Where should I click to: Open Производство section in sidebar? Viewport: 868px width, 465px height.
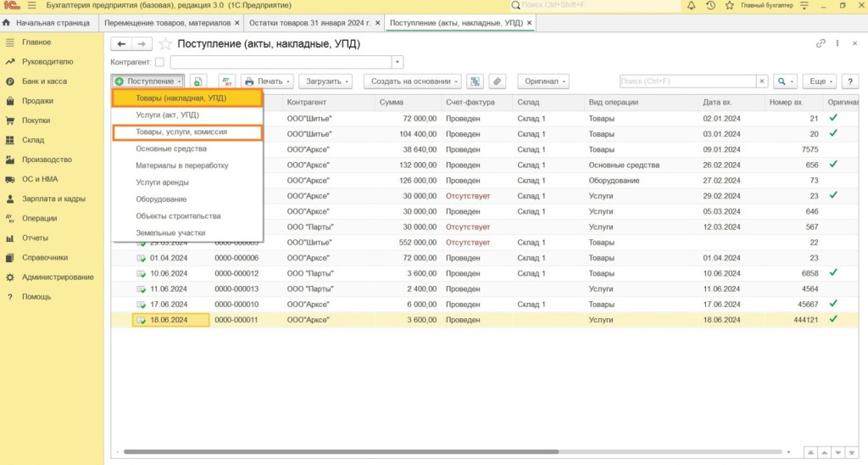click(47, 159)
